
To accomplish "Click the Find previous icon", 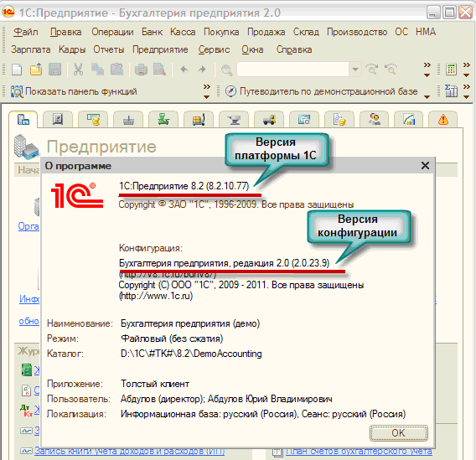I will click(391, 70).
